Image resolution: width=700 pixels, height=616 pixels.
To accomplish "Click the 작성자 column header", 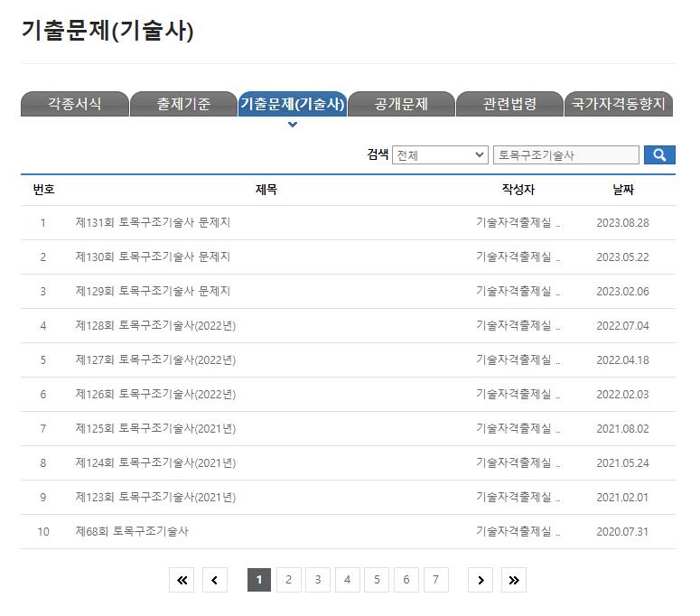I will point(518,190).
